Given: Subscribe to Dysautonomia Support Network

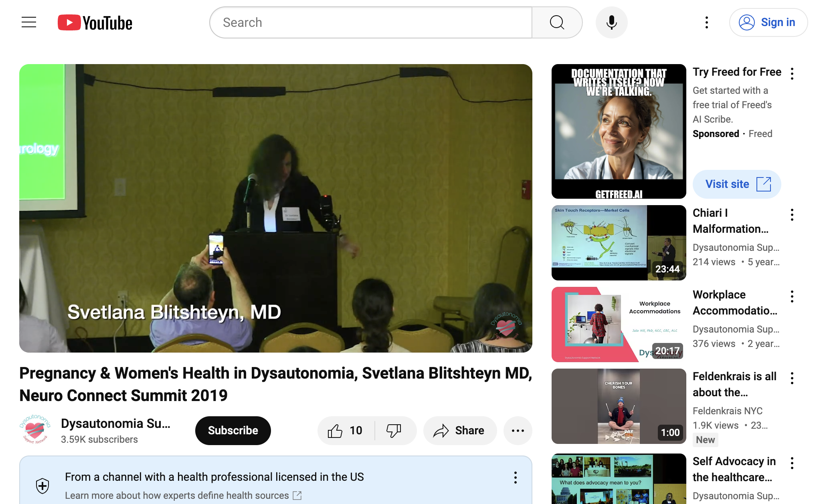Looking at the screenshot, I should pos(233,431).
